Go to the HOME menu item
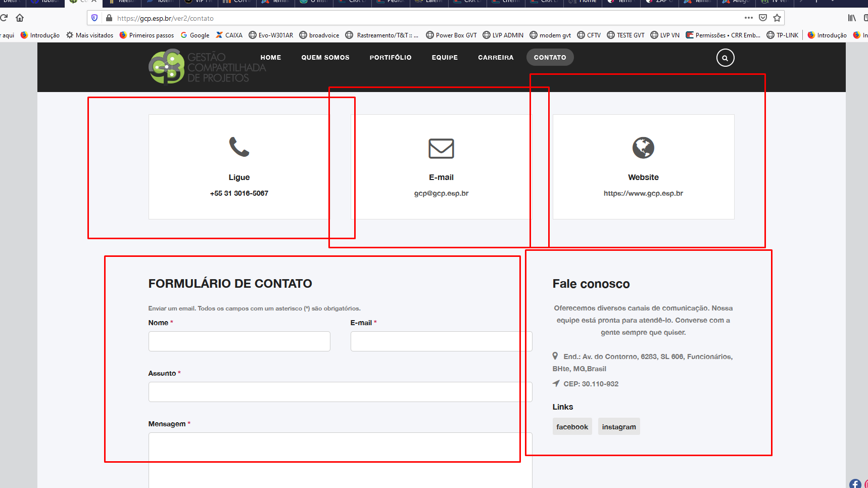868x488 pixels. coord(271,58)
